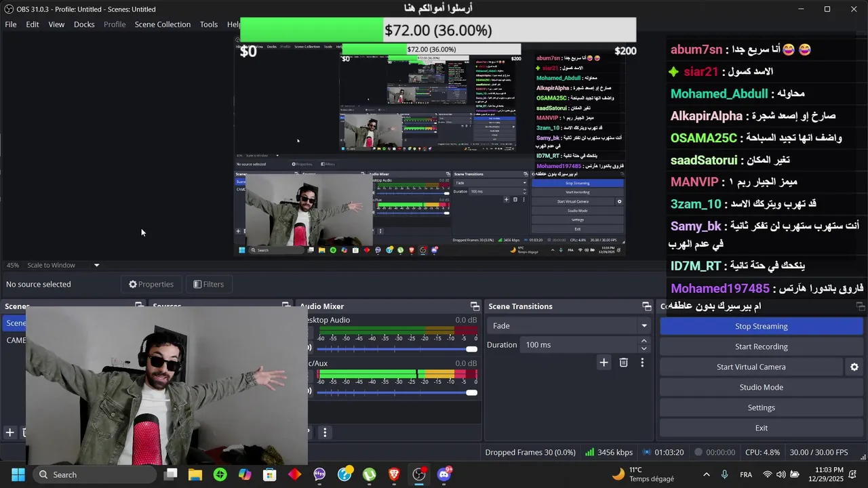The width and height of the screenshot is (868, 488).
Task: Show hidden system tray icons
Action: click(x=706, y=474)
